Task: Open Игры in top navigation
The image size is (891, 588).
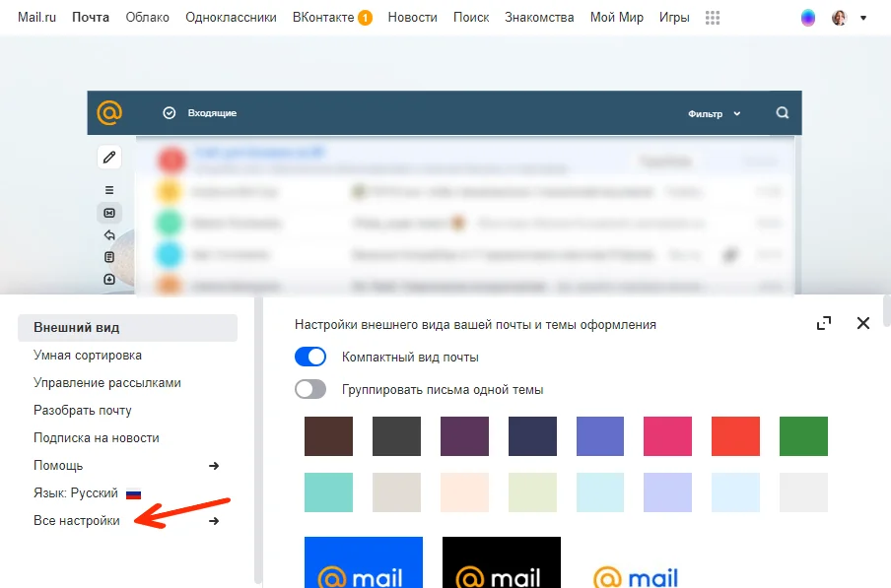Action: point(674,18)
